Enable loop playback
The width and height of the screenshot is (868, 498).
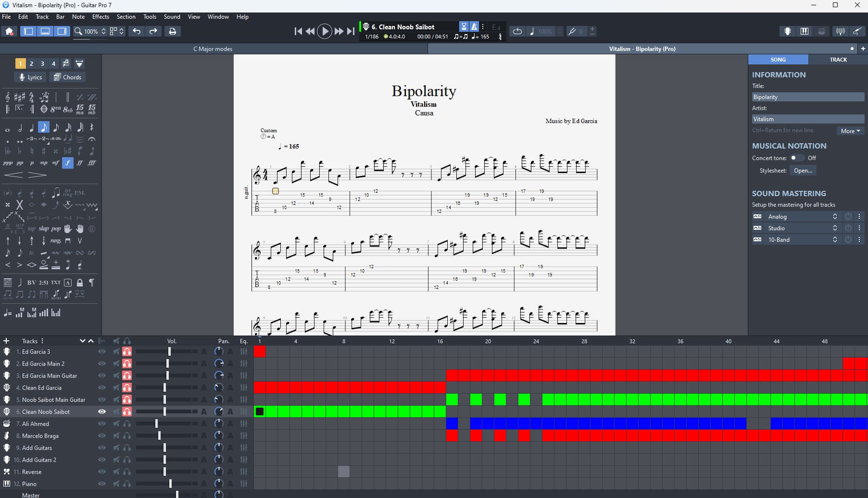517,31
